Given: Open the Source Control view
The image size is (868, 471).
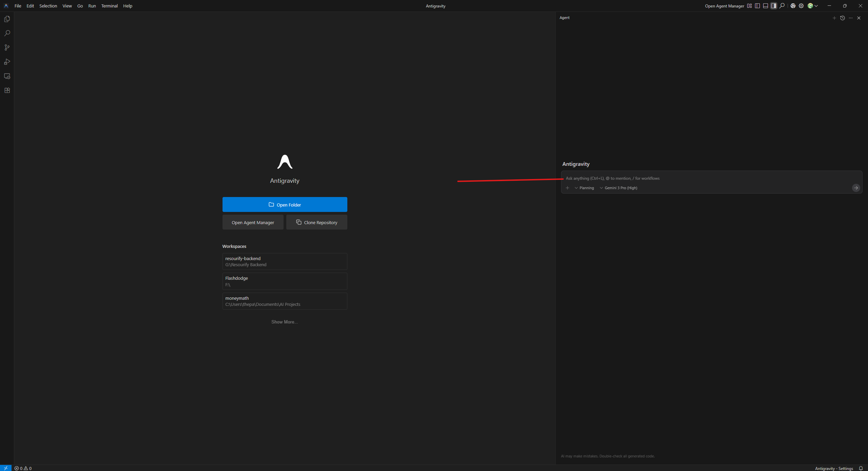Looking at the screenshot, I should 7,47.
